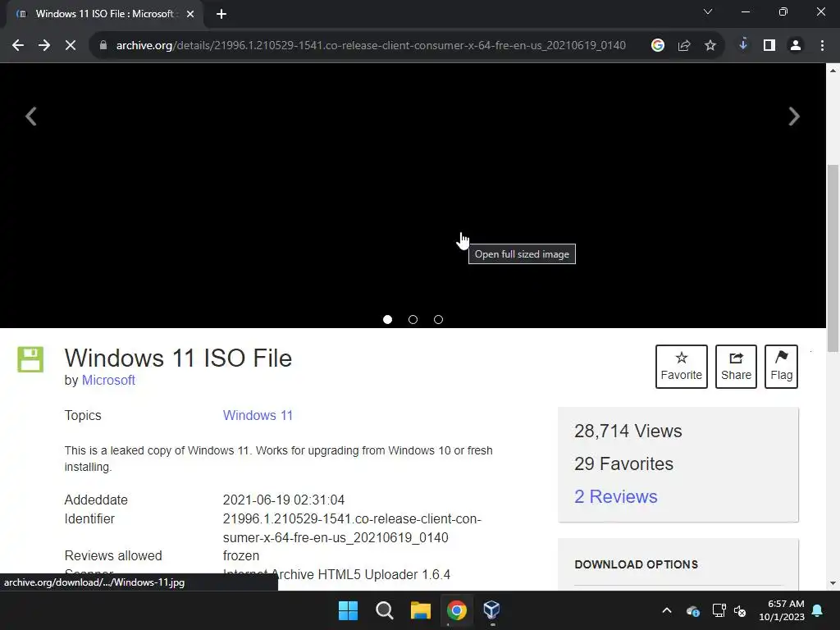Select the third carousel dot
This screenshot has height=630, width=840.
pyautogui.click(x=438, y=320)
